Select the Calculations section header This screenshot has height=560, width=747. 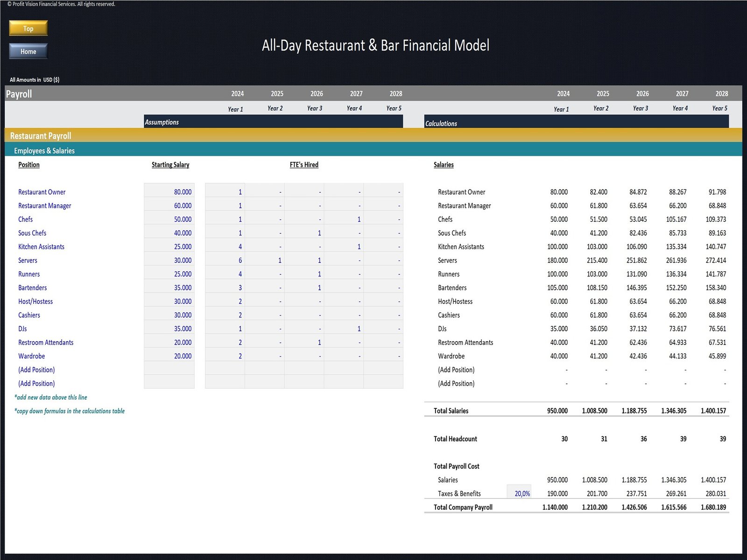coord(441,123)
